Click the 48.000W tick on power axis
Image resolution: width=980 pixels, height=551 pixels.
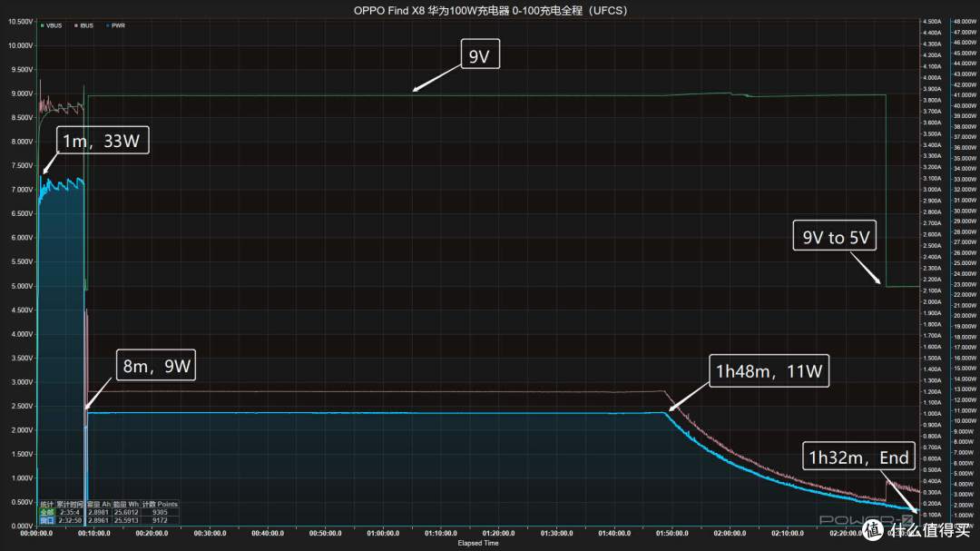[965, 21]
